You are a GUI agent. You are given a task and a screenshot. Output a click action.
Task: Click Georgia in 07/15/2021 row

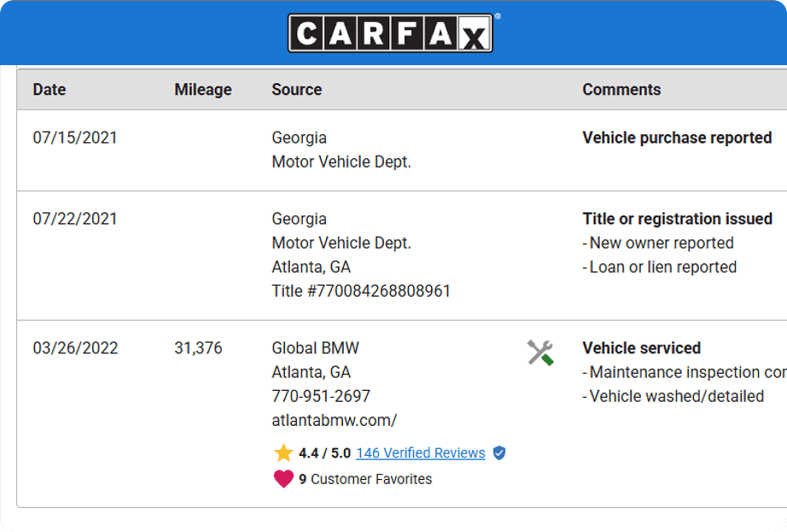point(299,138)
